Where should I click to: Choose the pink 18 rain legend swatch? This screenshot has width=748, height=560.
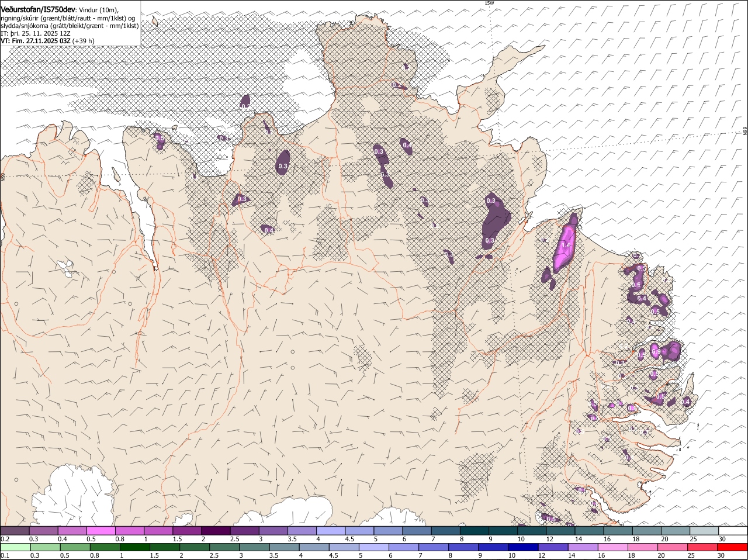pyautogui.click(x=642, y=547)
